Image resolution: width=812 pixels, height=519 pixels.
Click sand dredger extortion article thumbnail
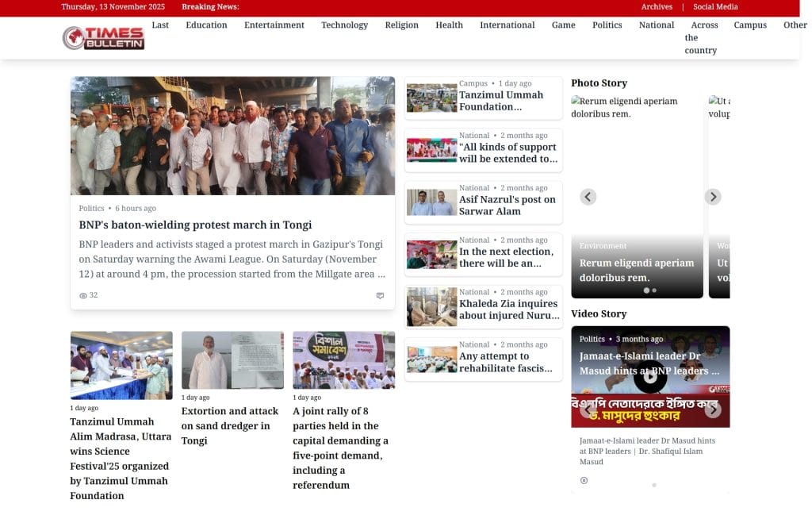pos(232,359)
